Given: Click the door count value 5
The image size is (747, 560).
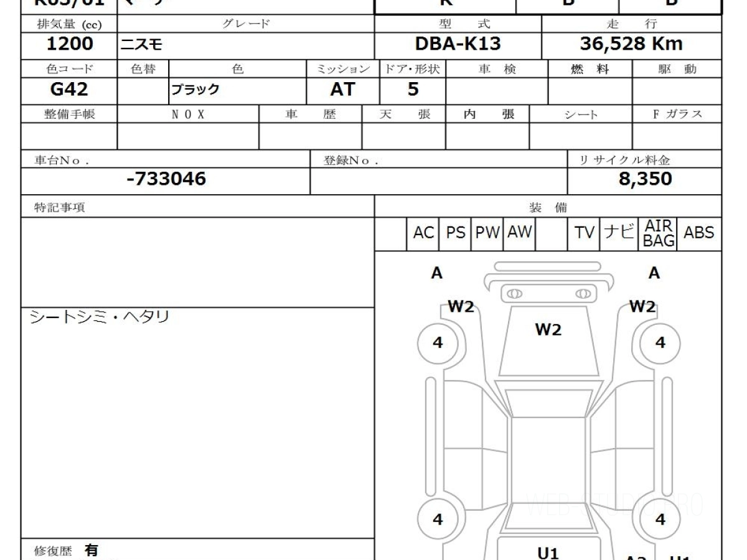Looking at the screenshot, I should (x=413, y=90).
